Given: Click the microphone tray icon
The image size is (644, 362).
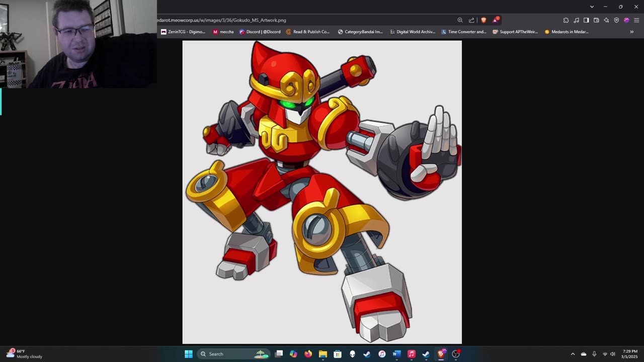Looking at the screenshot, I should [x=594, y=354].
